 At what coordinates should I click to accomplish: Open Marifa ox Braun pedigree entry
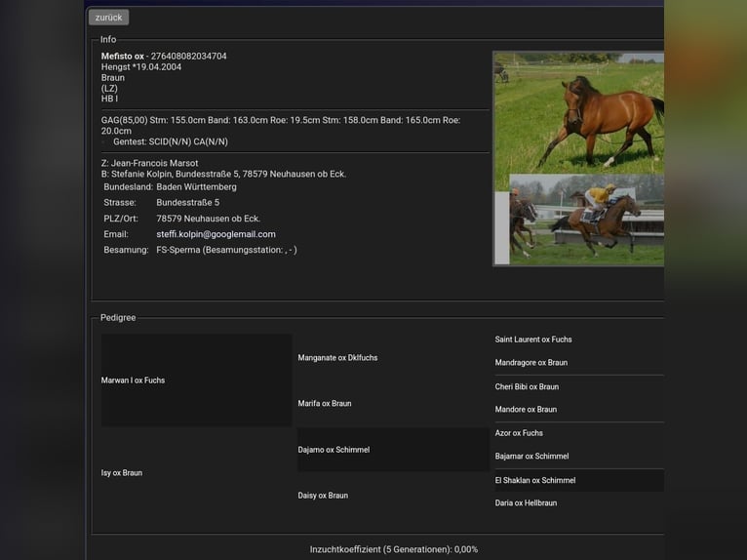pyautogui.click(x=325, y=404)
